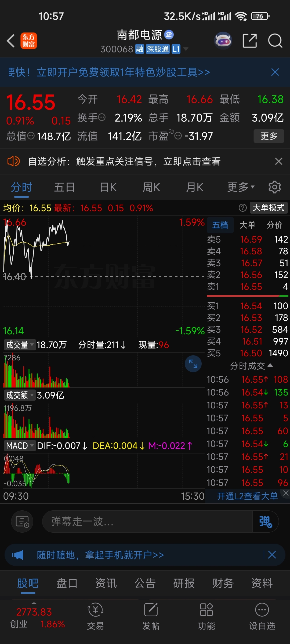
Task: Close the 开通L2 prompt
Action: click(x=286, y=493)
